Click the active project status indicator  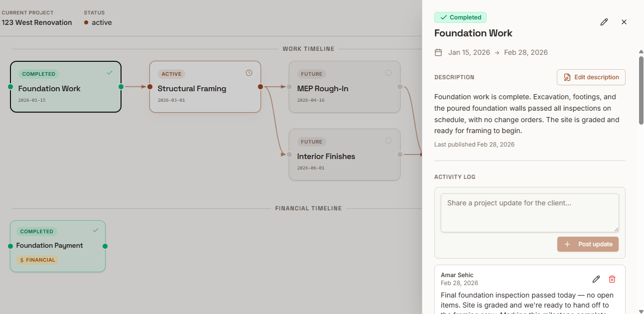[x=98, y=22]
